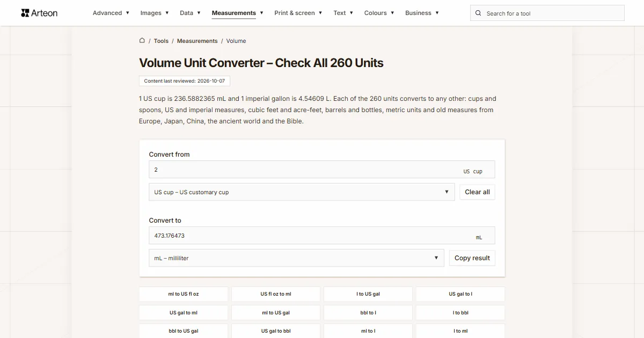Open the Business menu
The width and height of the screenshot is (644, 338).
coord(422,13)
